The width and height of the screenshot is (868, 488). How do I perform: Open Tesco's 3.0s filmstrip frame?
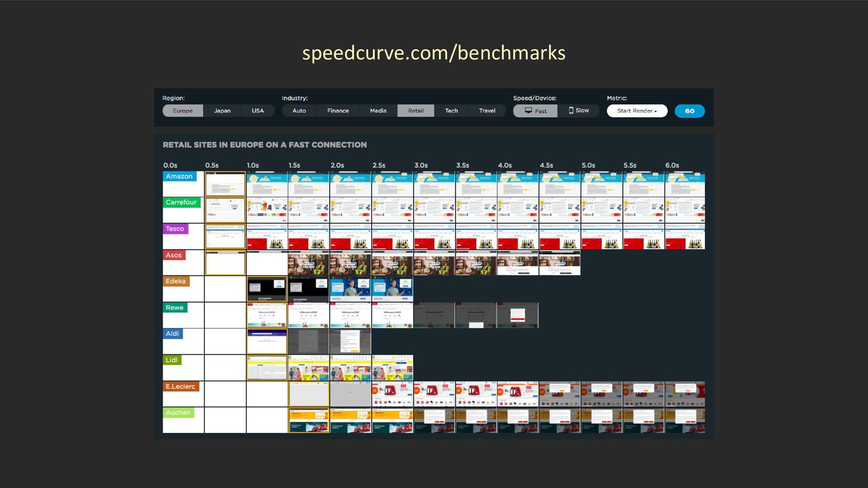pyautogui.click(x=434, y=236)
